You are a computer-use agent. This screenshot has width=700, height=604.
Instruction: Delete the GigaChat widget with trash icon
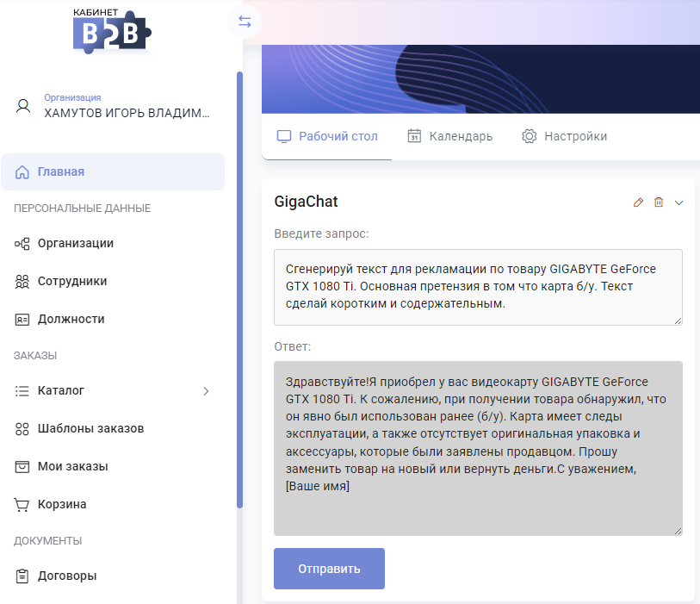(x=659, y=202)
